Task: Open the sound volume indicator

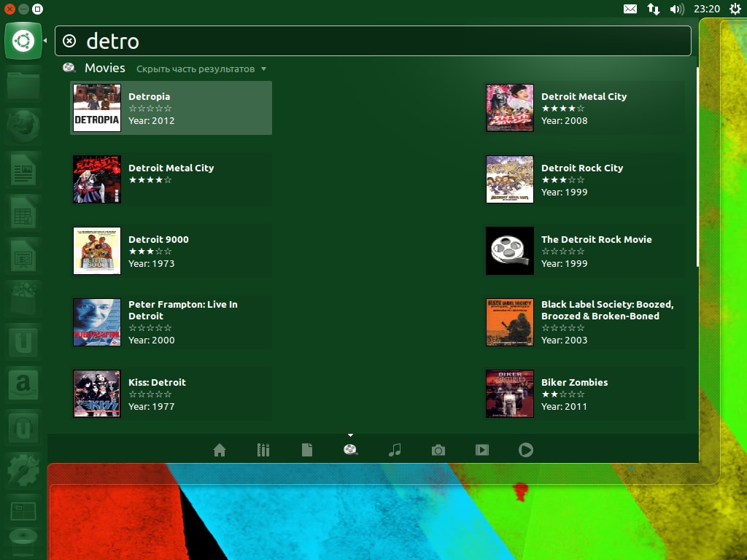Action: (x=676, y=9)
